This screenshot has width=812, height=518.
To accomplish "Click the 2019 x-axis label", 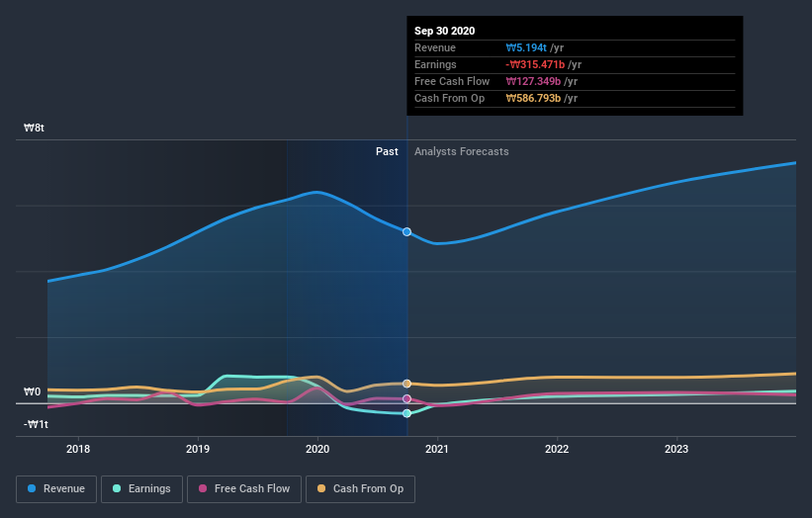I will tap(198, 449).
